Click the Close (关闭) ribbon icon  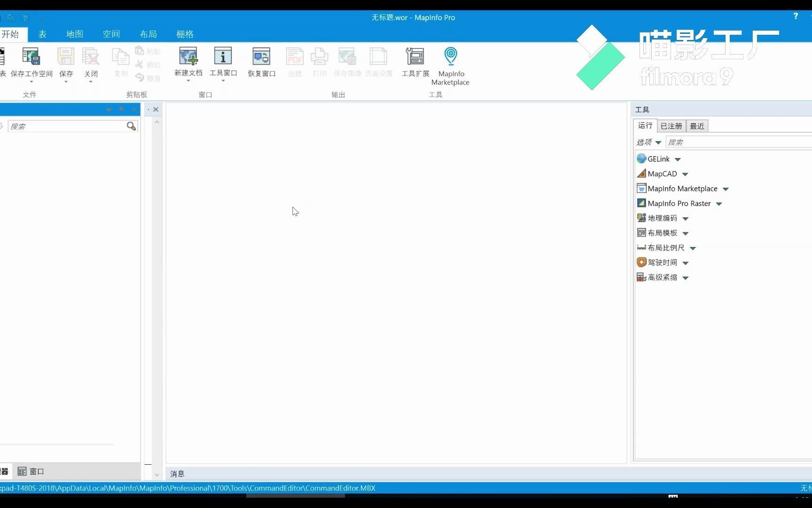(91, 57)
